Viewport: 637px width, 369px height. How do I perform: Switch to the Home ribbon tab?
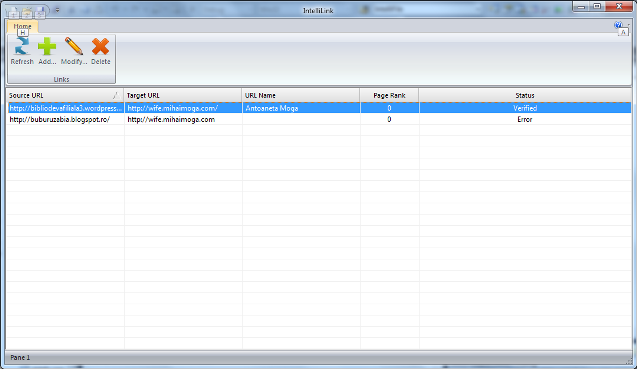(22, 26)
